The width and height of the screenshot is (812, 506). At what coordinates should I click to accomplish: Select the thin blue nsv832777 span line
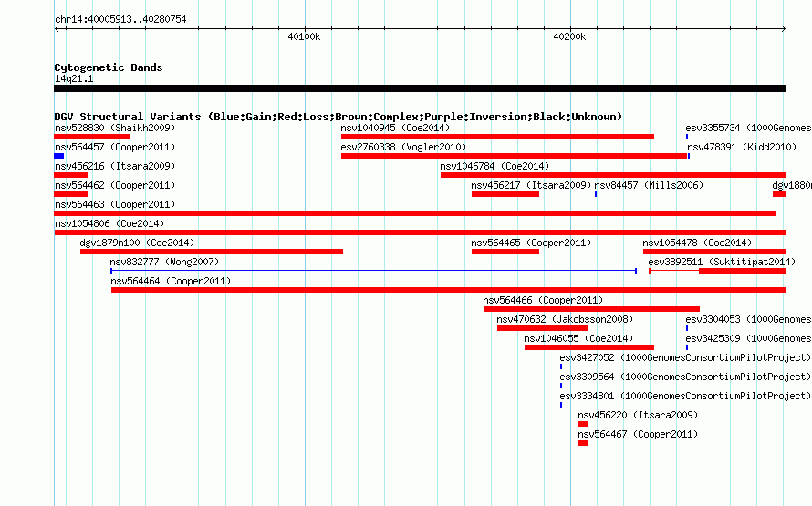point(373,271)
